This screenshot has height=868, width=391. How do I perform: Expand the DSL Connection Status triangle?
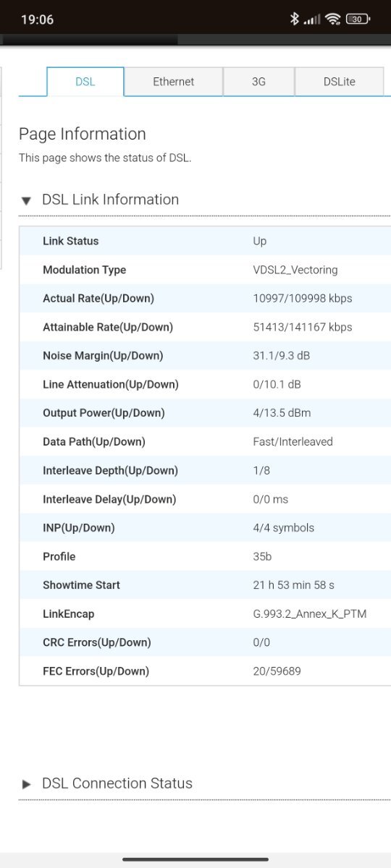click(27, 784)
